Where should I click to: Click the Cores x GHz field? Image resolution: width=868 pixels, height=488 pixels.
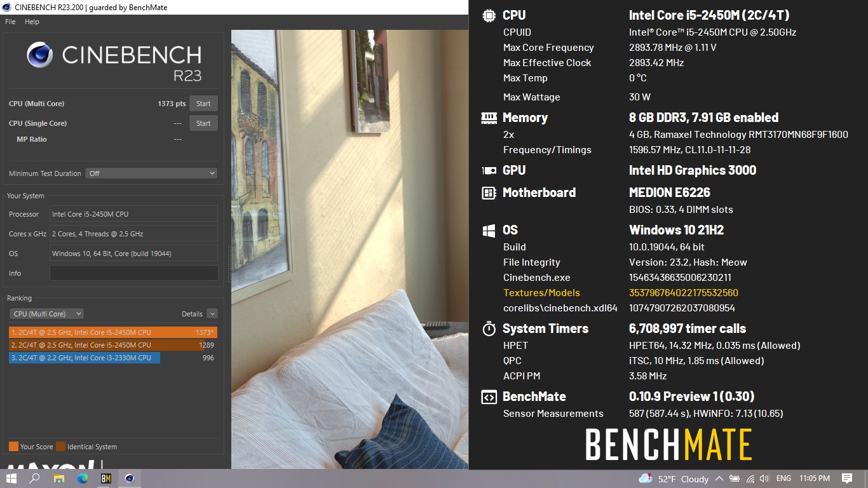pos(133,234)
